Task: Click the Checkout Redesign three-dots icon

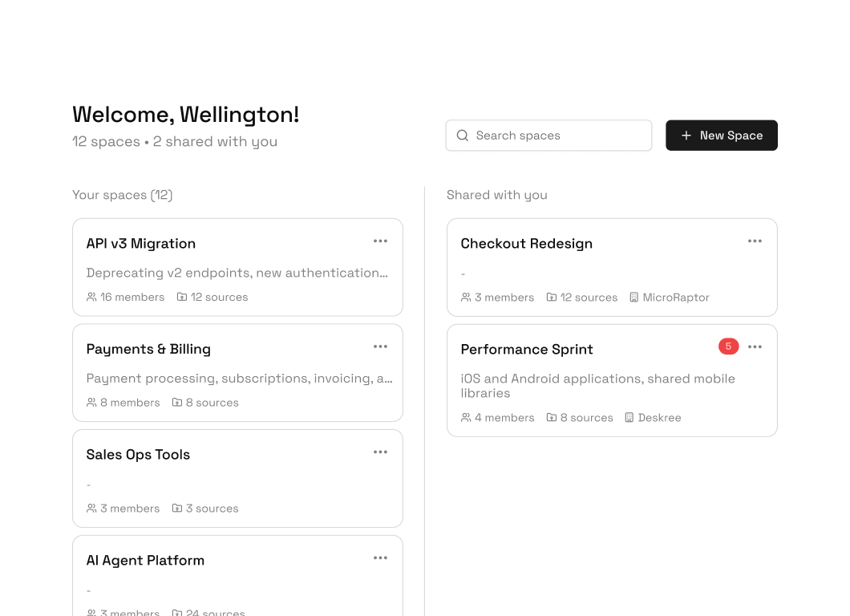Action: pos(755,241)
